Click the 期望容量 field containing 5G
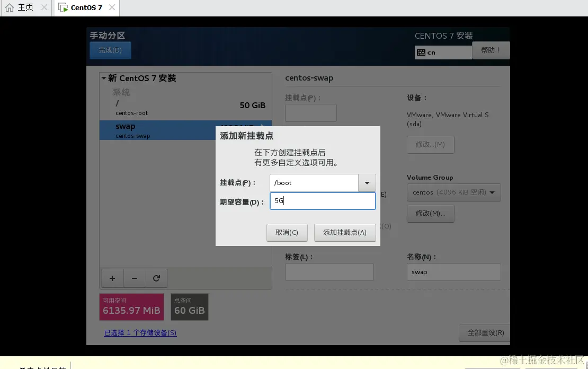This screenshot has height=369, width=588. [323, 201]
